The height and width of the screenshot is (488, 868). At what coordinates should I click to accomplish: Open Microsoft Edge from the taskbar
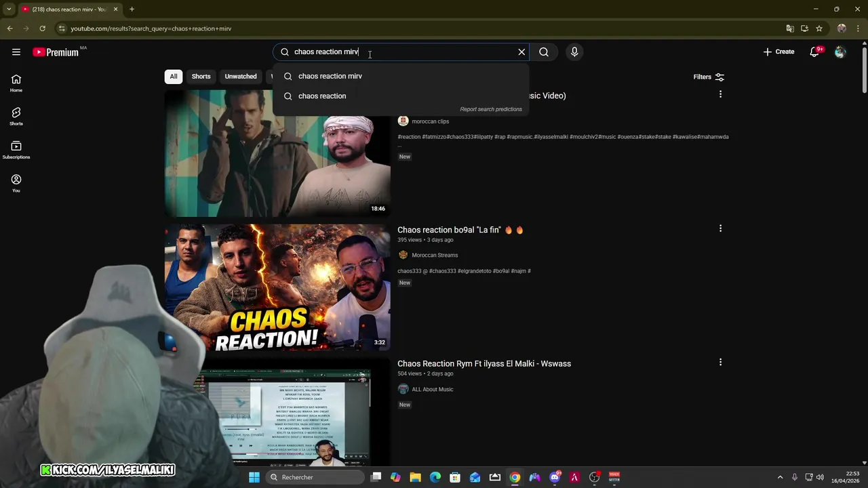435,477
